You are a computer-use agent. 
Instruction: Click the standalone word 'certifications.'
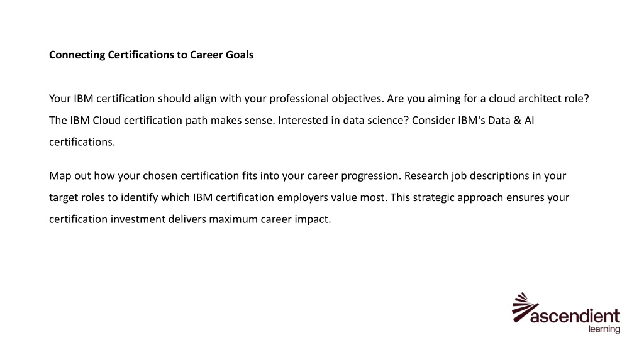point(82,142)
